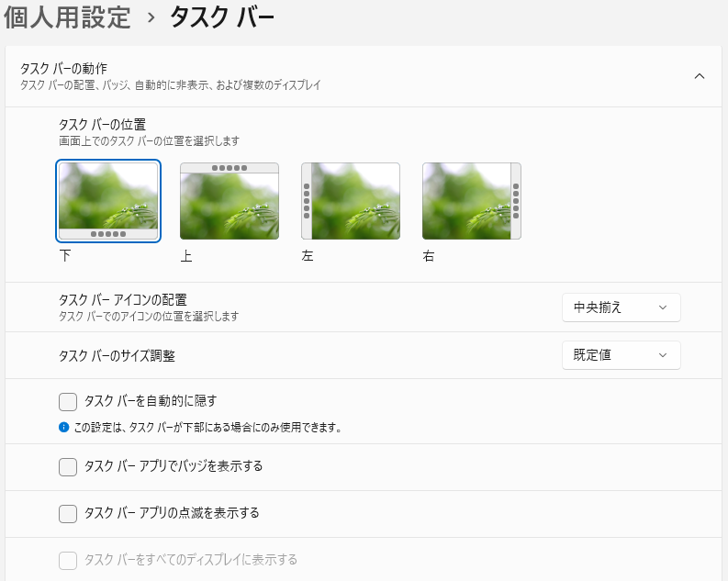Open the 既定値 taskbar size dropdown
The height and width of the screenshot is (581, 728).
[622, 355]
